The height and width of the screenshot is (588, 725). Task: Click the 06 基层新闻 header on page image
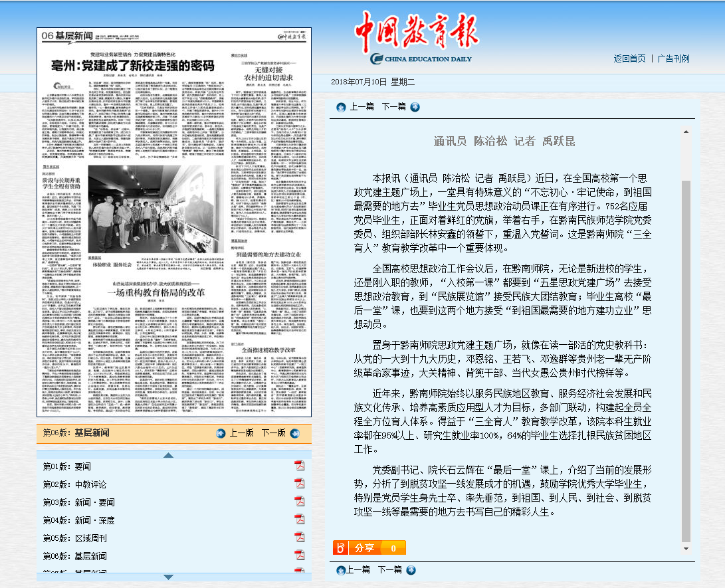coord(67,36)
